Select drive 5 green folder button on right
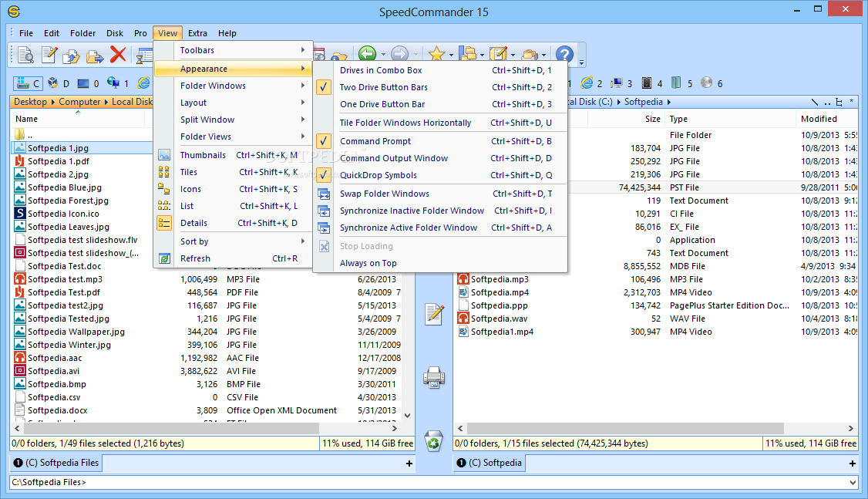Screen dimensions: 868x499 click(681, 83)
